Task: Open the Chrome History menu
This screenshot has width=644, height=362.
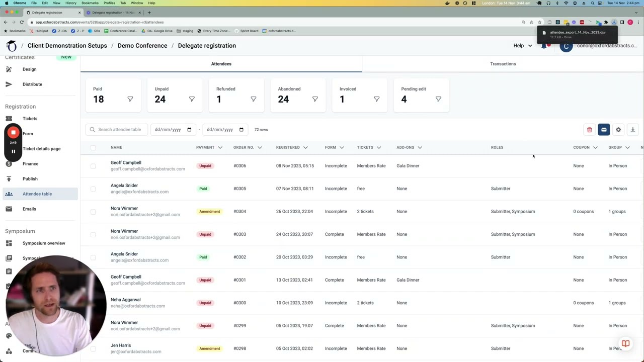Action: coord(70,3)
